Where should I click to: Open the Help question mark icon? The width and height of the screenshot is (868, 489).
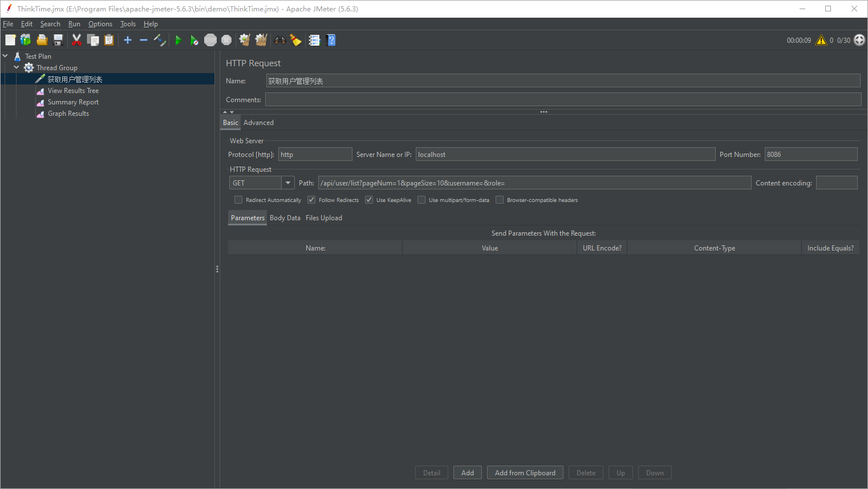point(331,40)
